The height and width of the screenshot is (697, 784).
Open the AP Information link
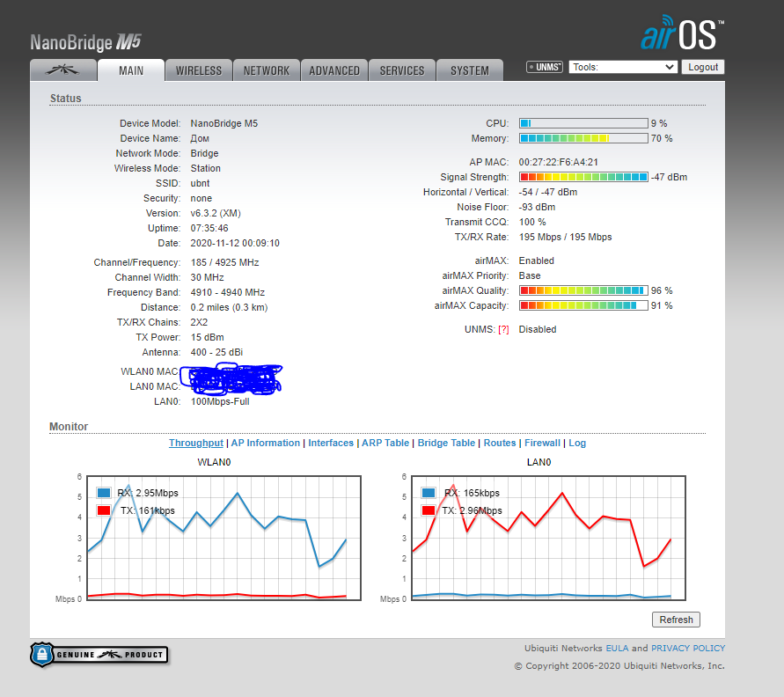266,443
